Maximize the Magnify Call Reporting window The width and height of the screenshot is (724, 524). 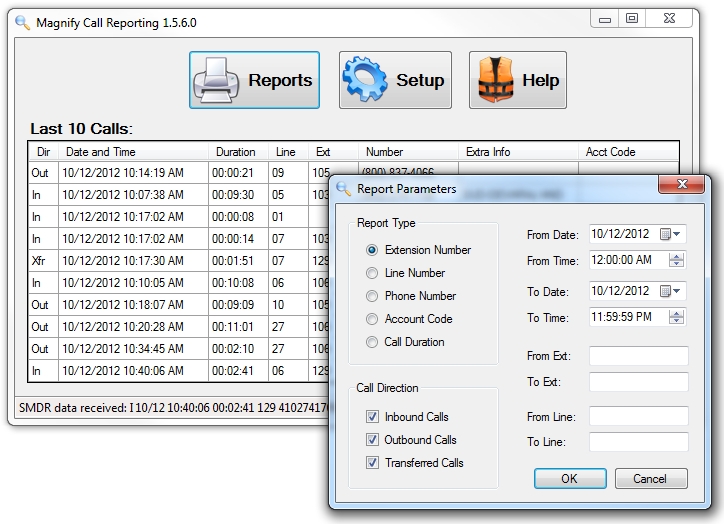[x=632, y=18]
